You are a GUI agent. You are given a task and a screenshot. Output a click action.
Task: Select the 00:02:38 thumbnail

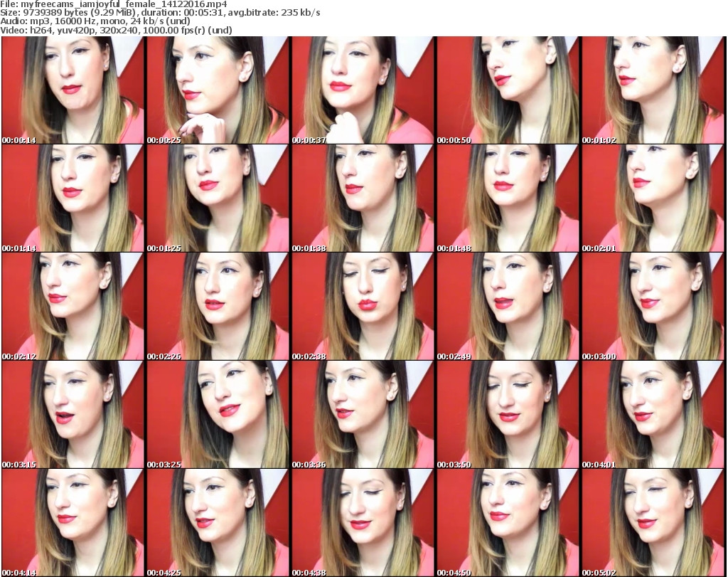point(363,307)
